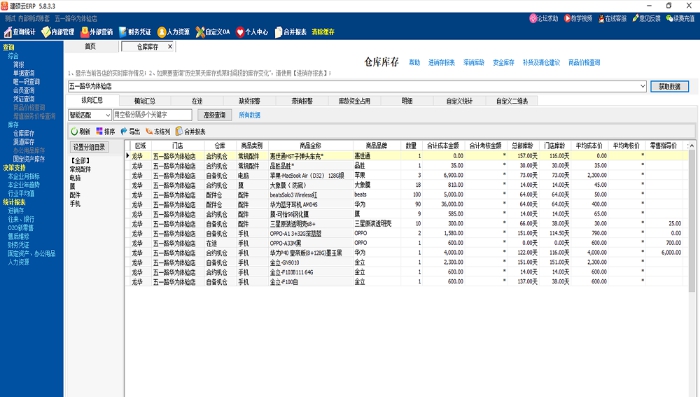This screenshot has width=700, height=397.
Task: Open the 安全库存 link
Action: click(504, 63)
